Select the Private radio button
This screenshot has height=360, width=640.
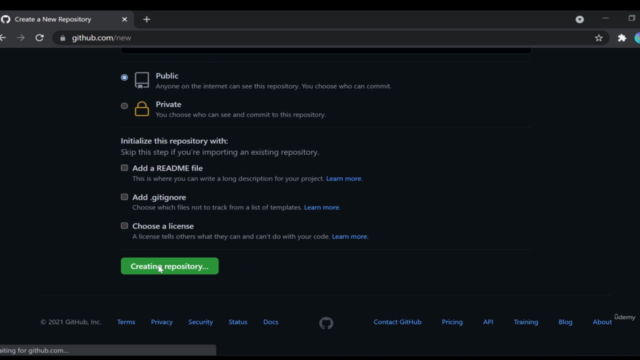click(124, 106)
